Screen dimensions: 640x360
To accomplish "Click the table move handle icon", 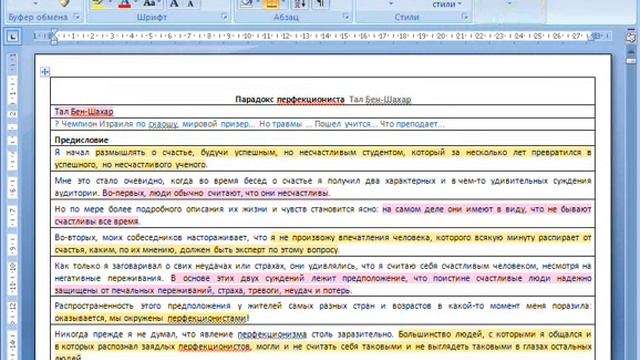I will pos(45,72).
